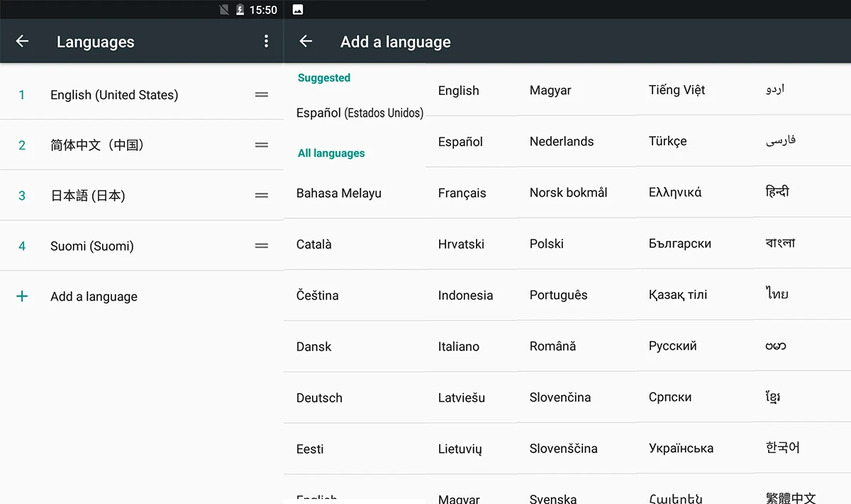Screen dimensions: 851x504
Task: Click the no-SIM status bar icon
Action: pos(224,10)
